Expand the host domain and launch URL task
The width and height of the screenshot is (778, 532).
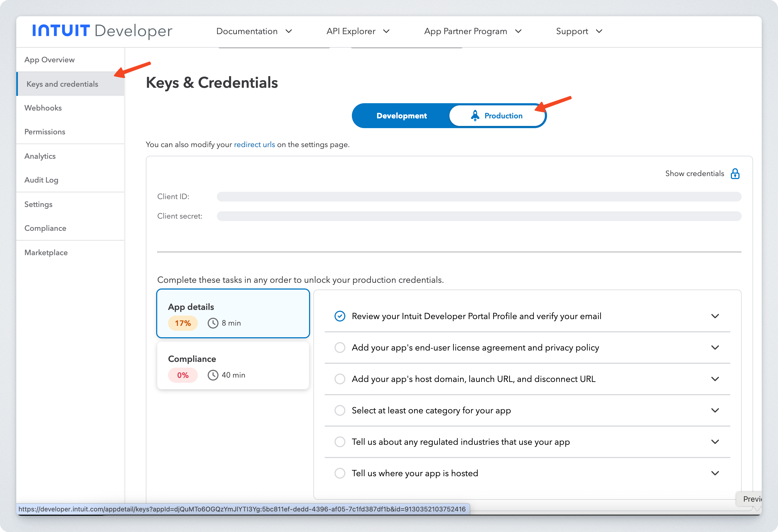click(715, 379)
